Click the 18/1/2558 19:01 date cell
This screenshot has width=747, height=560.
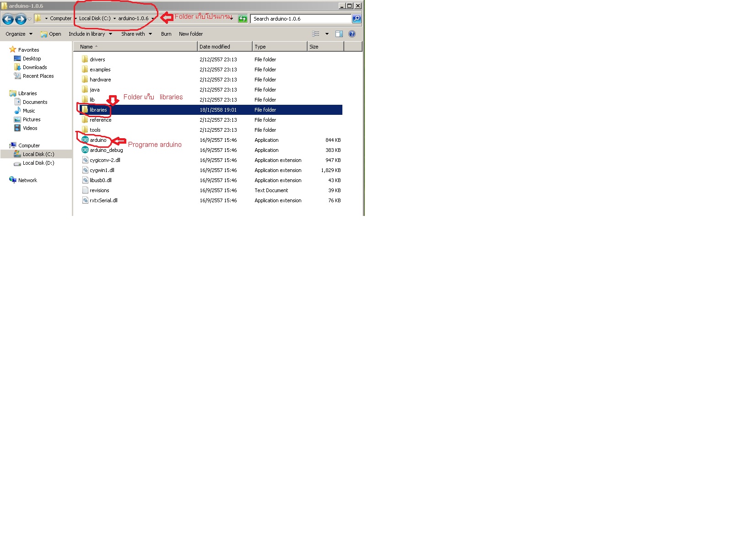[x=218, y=110]
